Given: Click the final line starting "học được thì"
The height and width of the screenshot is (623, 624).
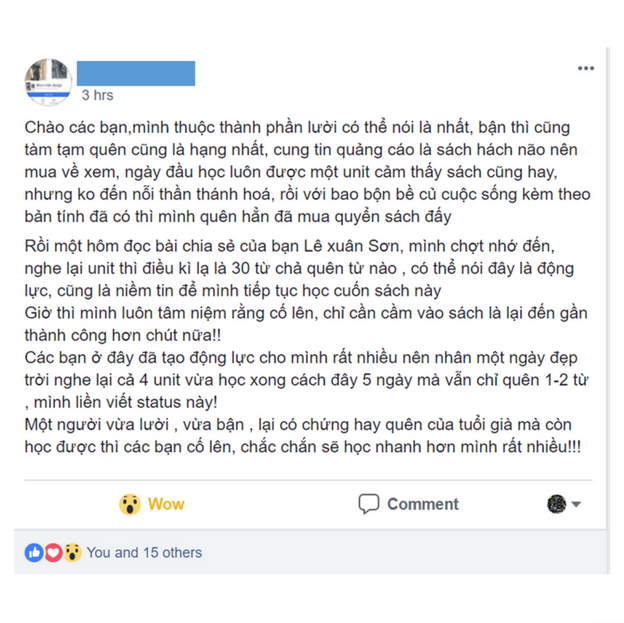Looking at the screenshot, I should (x=302, y=447).
